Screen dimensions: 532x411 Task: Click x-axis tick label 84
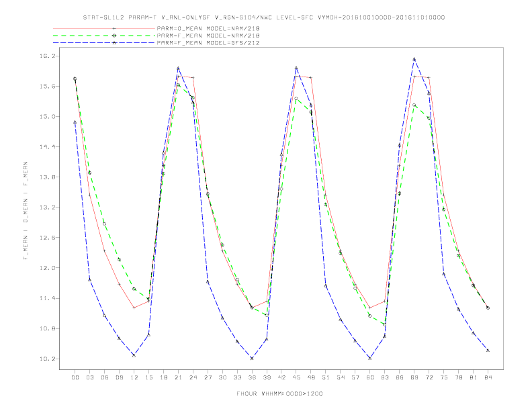[x=488, y=377]
